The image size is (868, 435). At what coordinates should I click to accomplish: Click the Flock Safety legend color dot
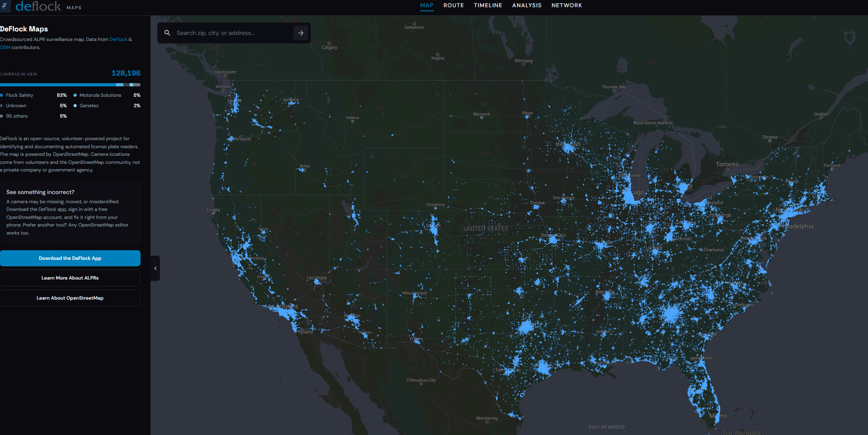point(2,95)
